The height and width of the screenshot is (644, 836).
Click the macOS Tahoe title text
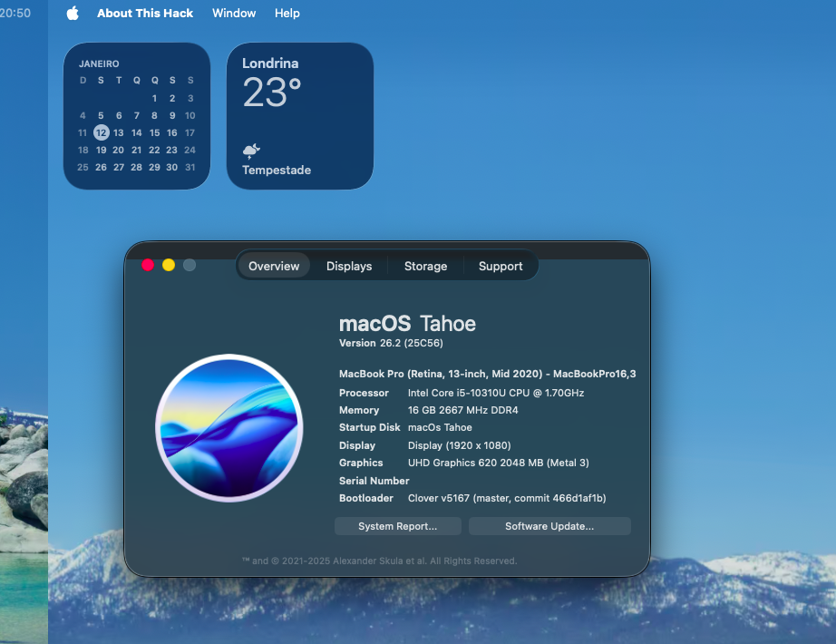[x=407, y=324]
